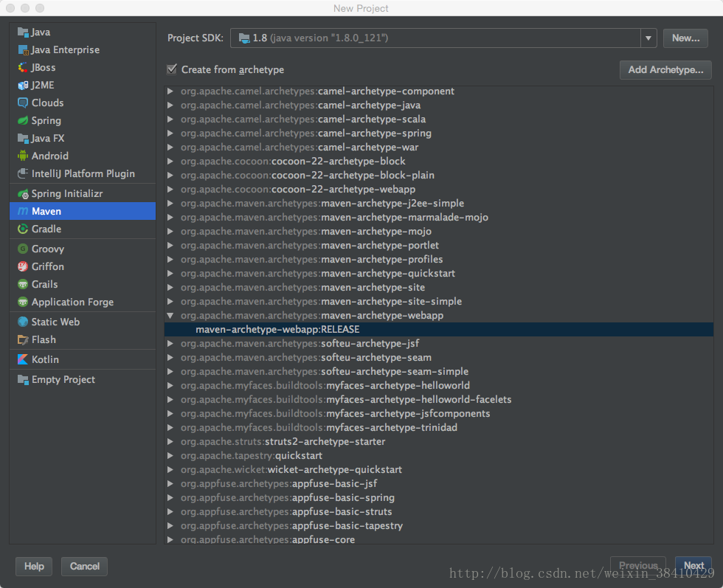Viewport: 723px width, 588px height.
Task: Choose the Application Forge icon
Action: click(x=23, y=302)
